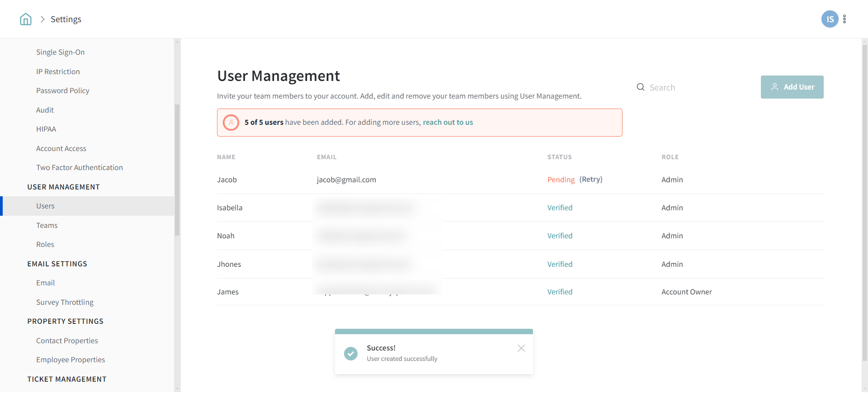This screenshot has height=393, width=868.
Task: Click the green success checkmark icon
Action: point(350,353)
